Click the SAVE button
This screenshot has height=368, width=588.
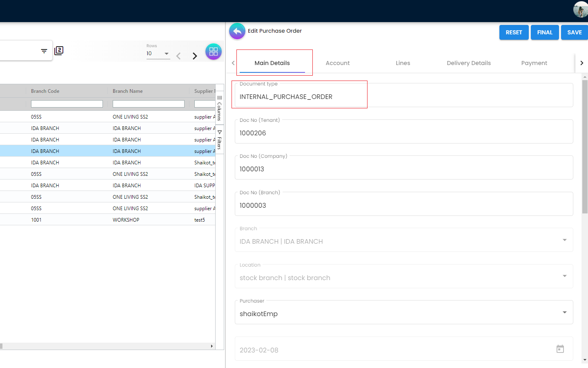(x=574, y=32)
